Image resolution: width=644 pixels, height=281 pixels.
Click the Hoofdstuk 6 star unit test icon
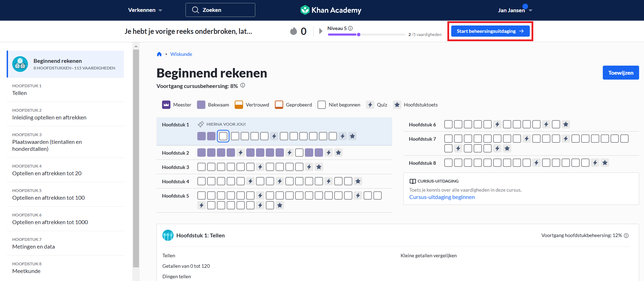tap(566, 124)
